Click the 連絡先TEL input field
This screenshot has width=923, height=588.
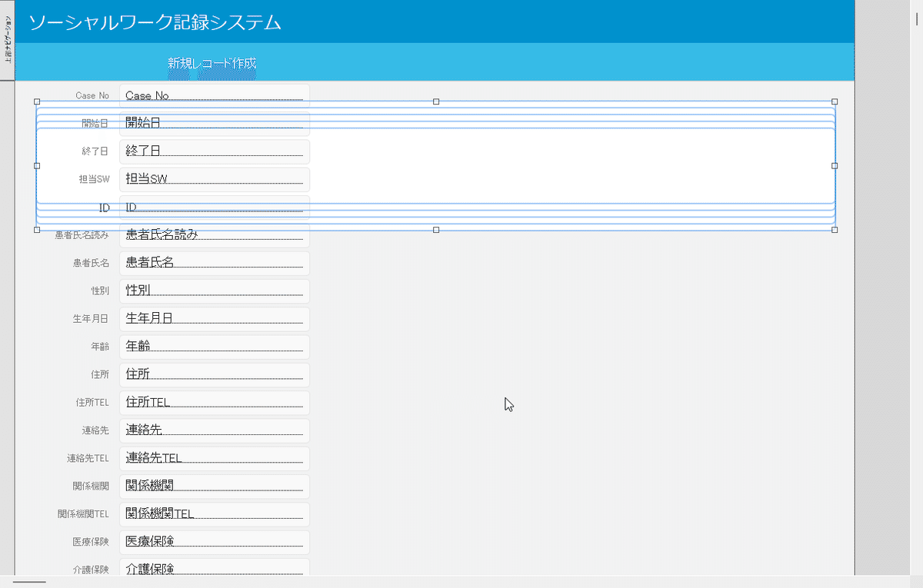[x=215, y=458]
